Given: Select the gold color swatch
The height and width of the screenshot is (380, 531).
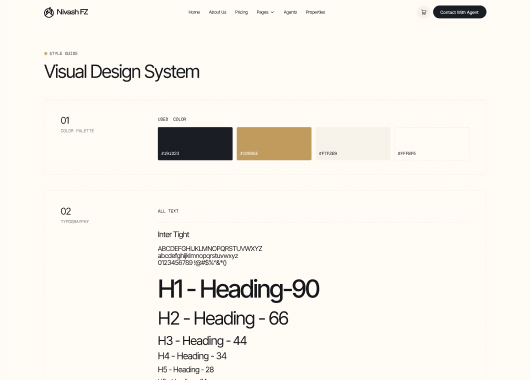Looking at the screenshot, I should coord(274,144).
